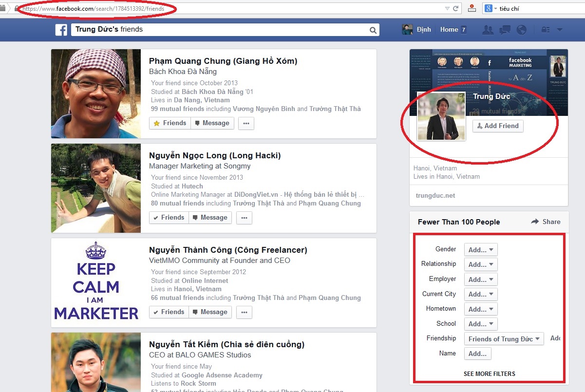Click the text CEO at BALO GAMES Studios
The image size is (585, 392).
point(200,355)
